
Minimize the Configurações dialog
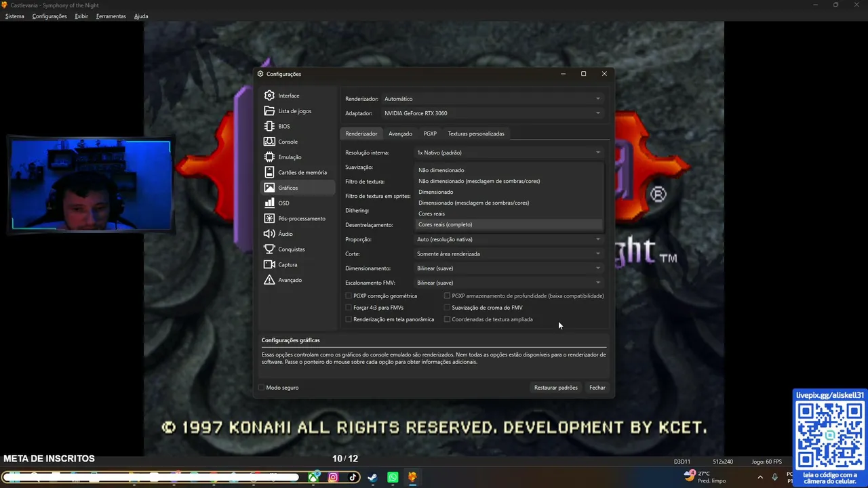pyautogui.click(x=563, y=74)
